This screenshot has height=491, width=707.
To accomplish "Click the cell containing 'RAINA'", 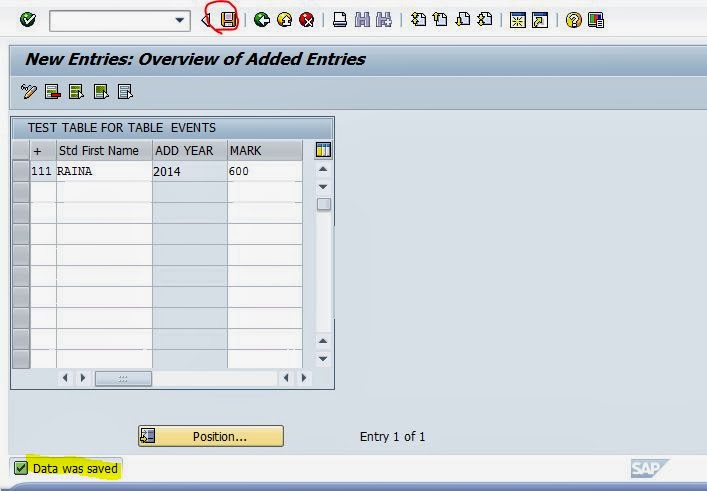I will click(104, 171).
